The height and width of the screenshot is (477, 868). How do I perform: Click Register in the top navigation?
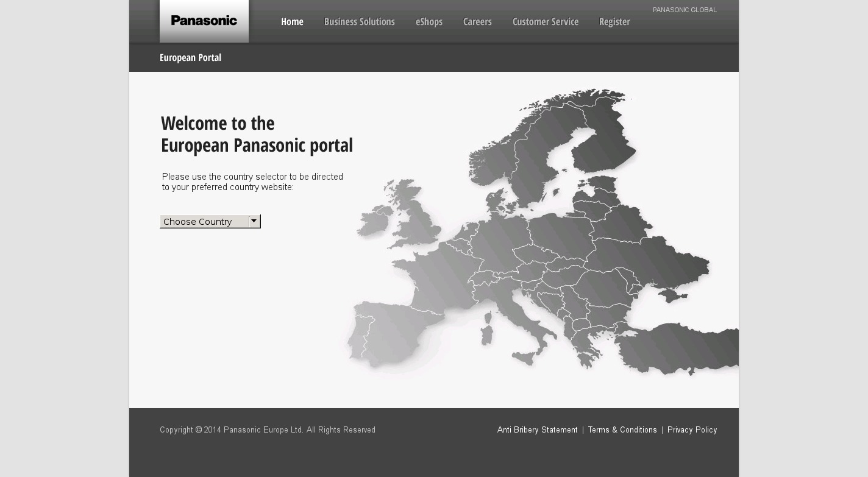(x=614, y=22)
